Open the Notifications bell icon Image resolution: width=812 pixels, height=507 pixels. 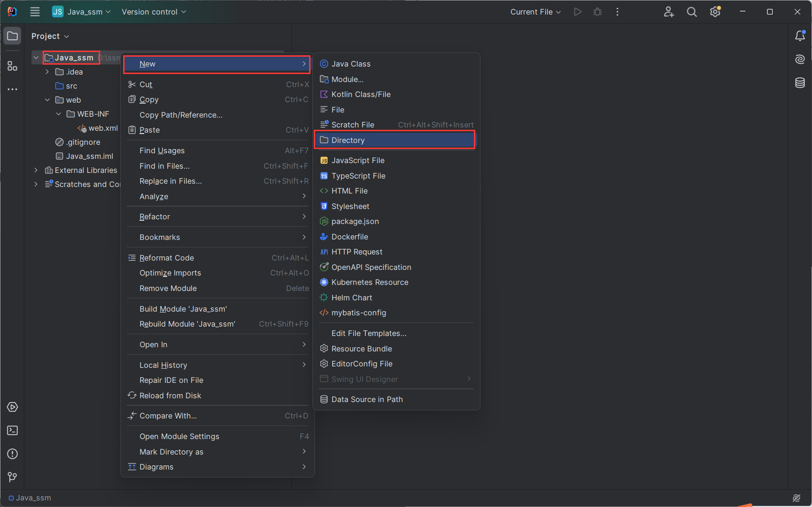pyautogui.click(x=800, y=36)
